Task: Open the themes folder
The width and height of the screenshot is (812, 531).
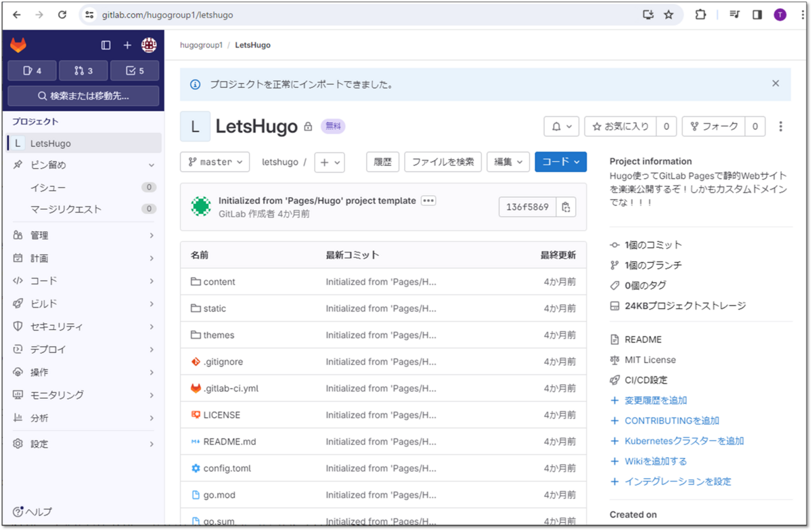Action: (219, 335)
